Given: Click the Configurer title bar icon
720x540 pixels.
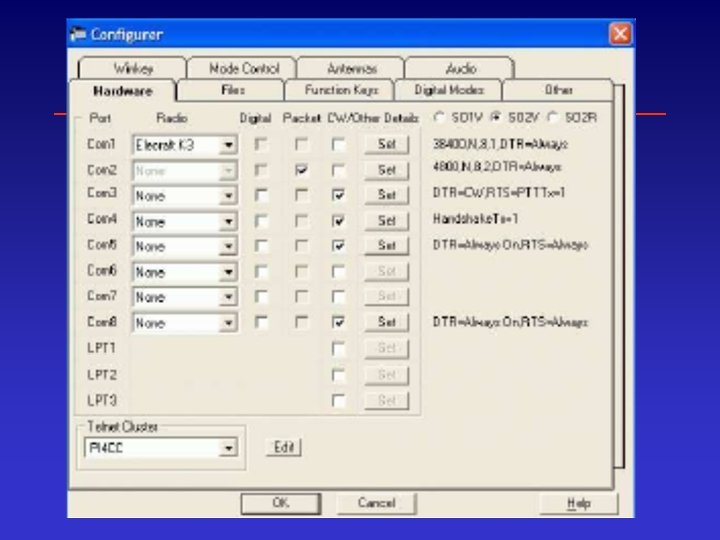Looking at the screenshot, I should pos(78,34).
